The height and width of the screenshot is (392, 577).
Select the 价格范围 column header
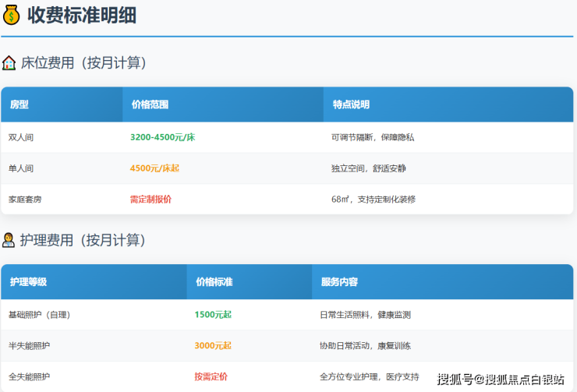click(150, 104)
